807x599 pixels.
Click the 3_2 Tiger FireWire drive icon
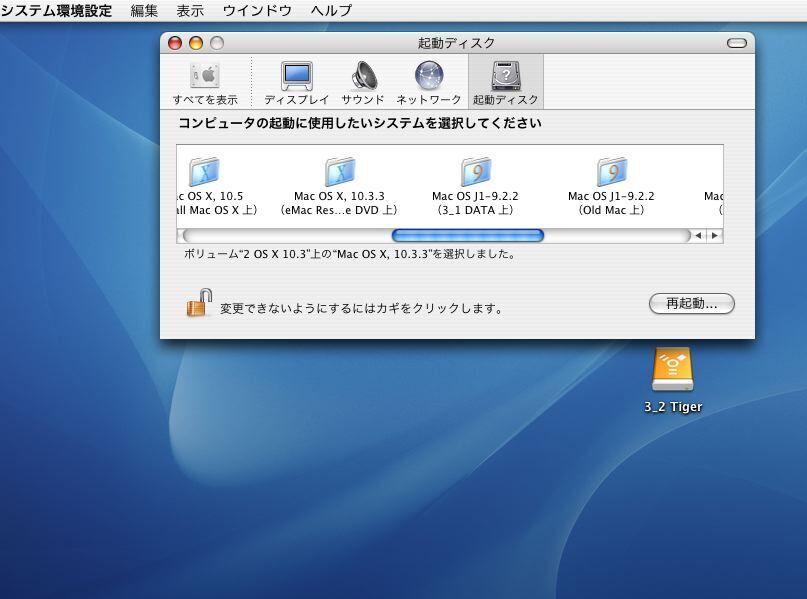coord(672,371)
